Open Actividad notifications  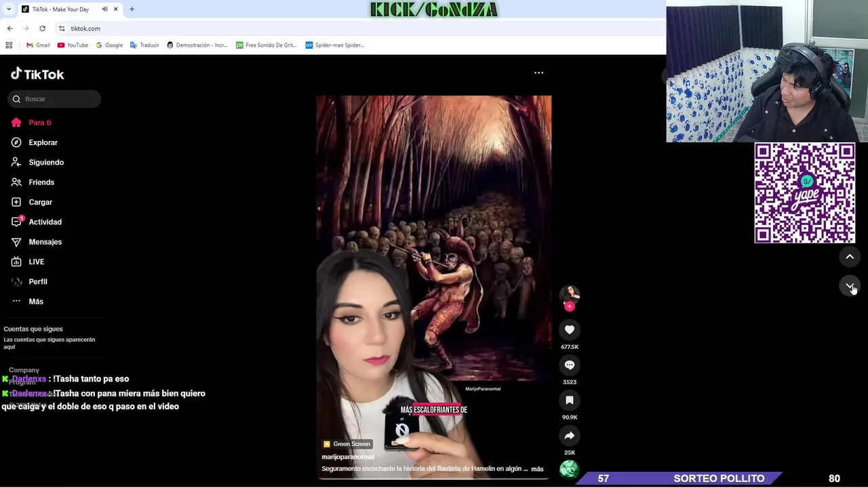coord(45,222)
